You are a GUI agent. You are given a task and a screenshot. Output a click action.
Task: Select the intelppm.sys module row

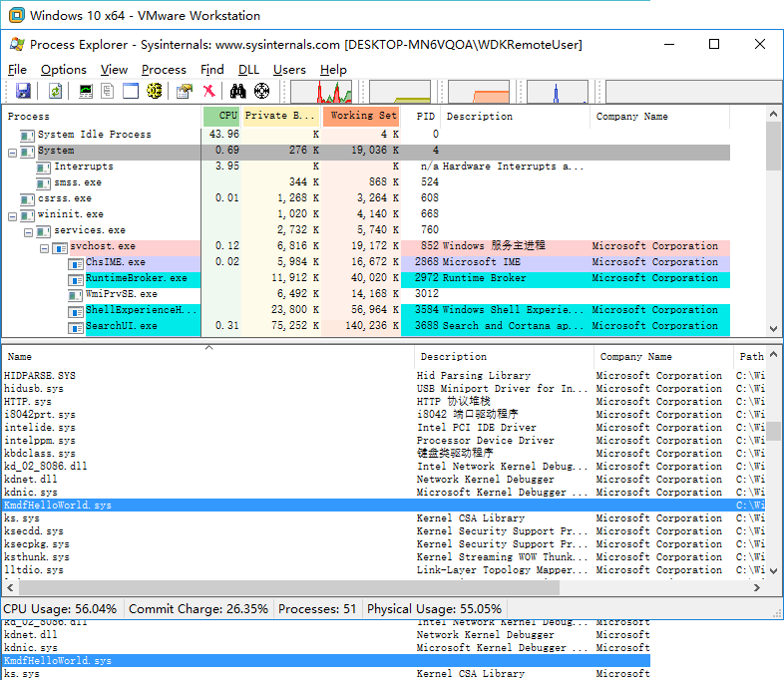384,440
